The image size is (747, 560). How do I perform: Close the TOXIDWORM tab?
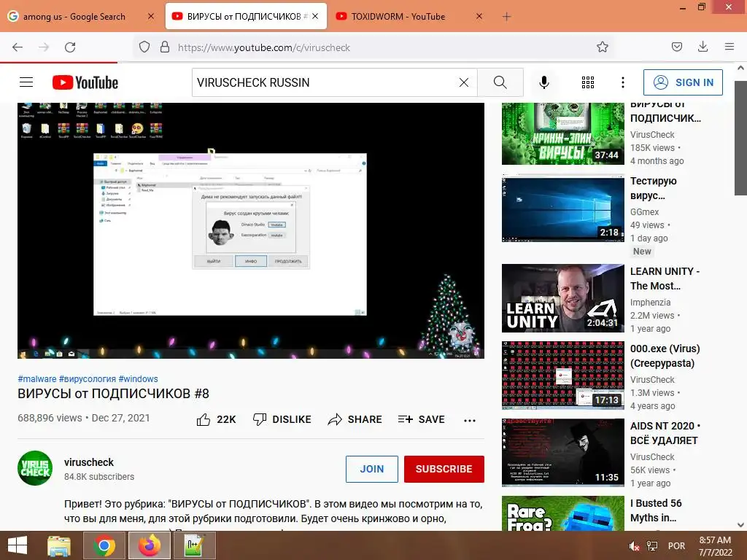point(479,17)
